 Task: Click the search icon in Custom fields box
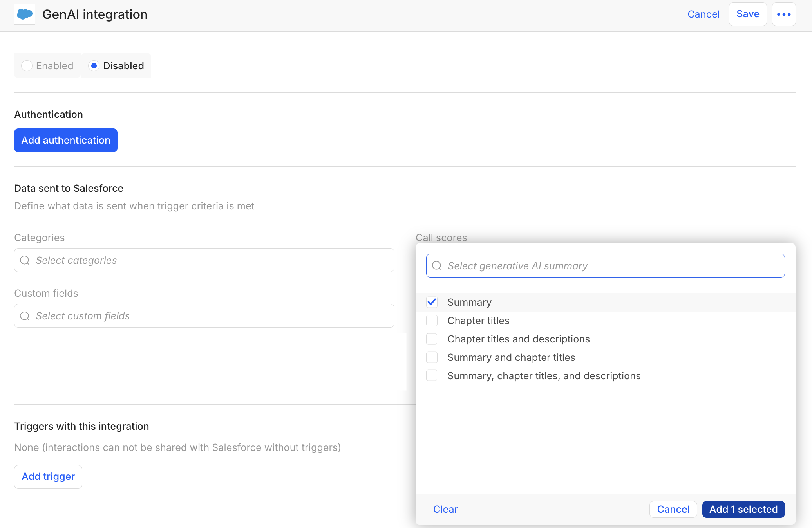pos(25,316)
